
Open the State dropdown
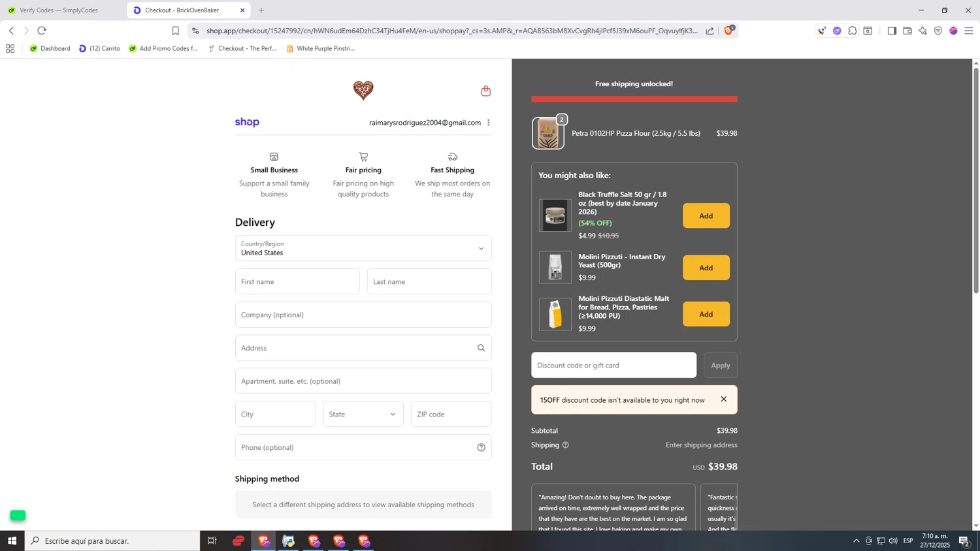363,414
